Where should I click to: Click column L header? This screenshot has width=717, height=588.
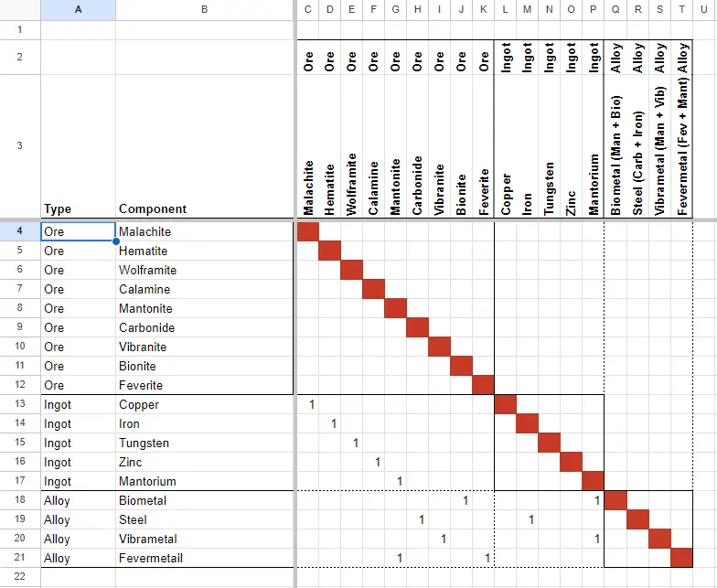tap(505, 9)
